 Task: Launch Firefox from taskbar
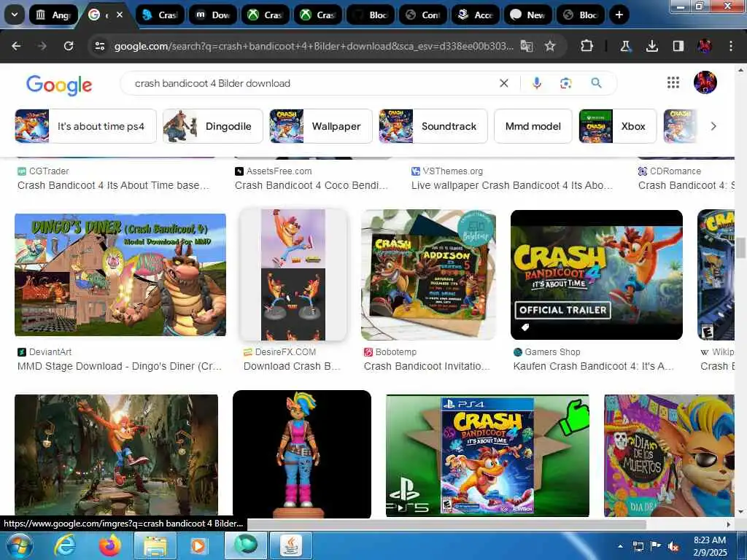(x=109, y=545)
